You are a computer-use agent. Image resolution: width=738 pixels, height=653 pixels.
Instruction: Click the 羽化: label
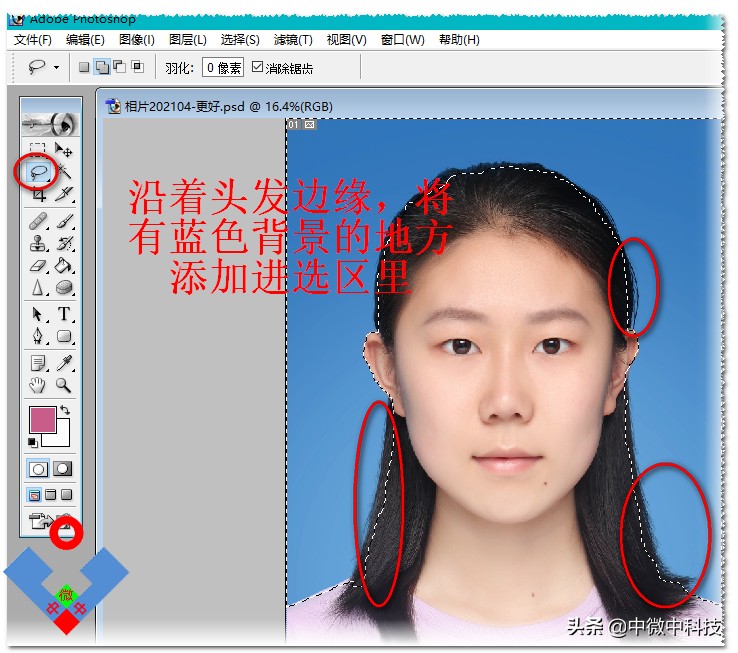click(179, 68)
